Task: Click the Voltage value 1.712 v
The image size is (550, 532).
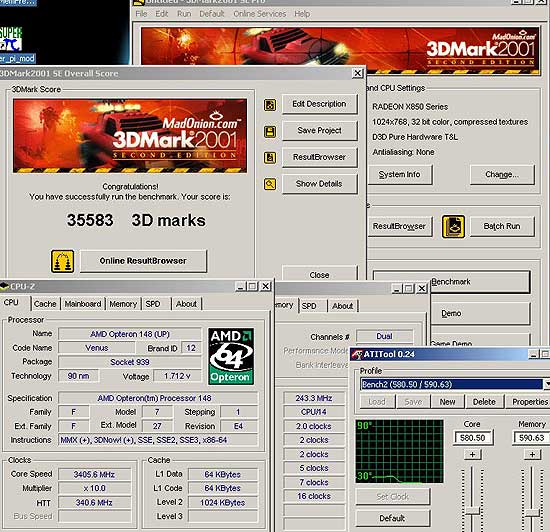Action: point(177,376)
